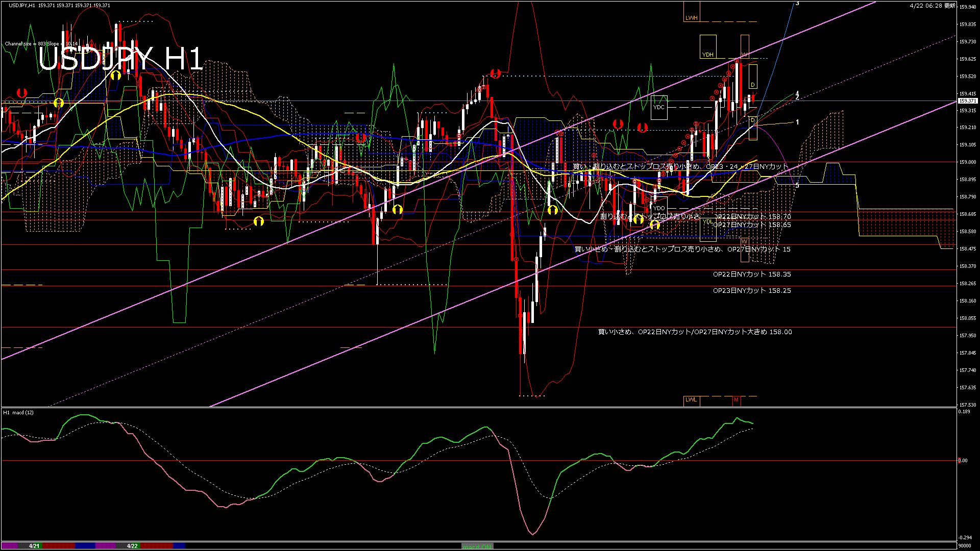This screenshot has height=551, width=980.
Task: Click the USDJPY,H1 symbol header text
Action: coord(22,6)
